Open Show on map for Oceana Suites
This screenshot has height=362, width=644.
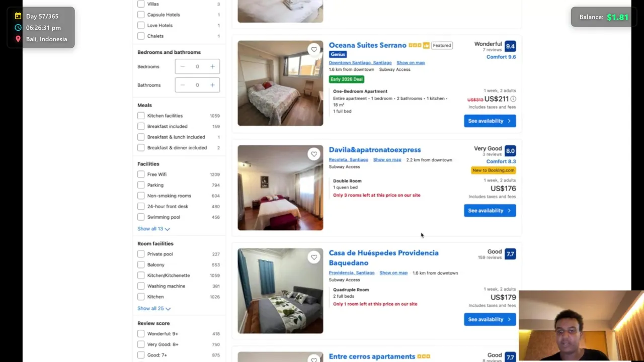point(411,63)
